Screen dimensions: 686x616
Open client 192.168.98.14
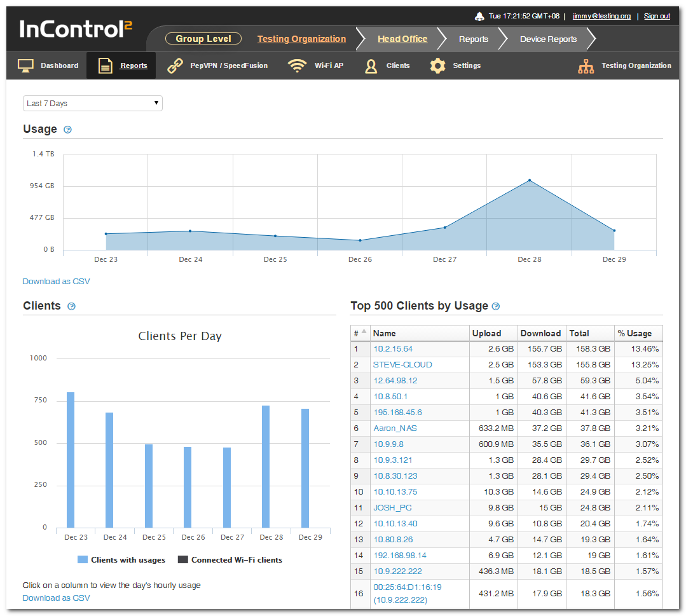[400, 555]
